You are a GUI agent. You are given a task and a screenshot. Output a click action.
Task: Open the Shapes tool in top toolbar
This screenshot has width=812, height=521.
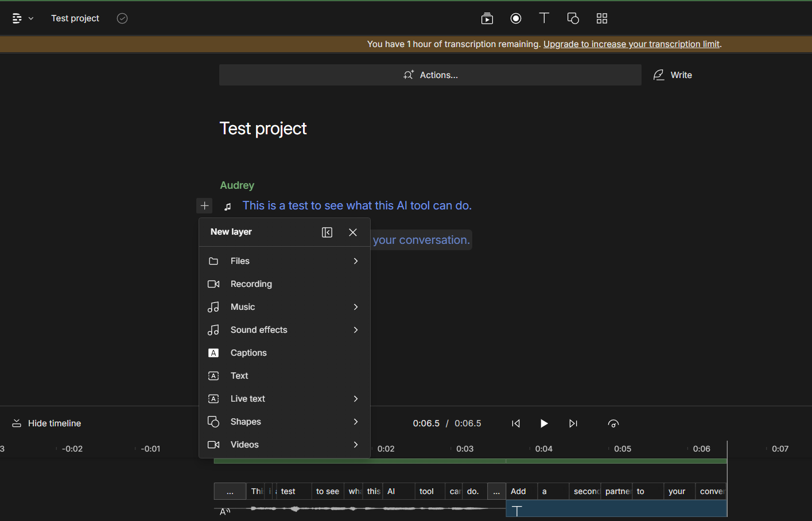573,18
